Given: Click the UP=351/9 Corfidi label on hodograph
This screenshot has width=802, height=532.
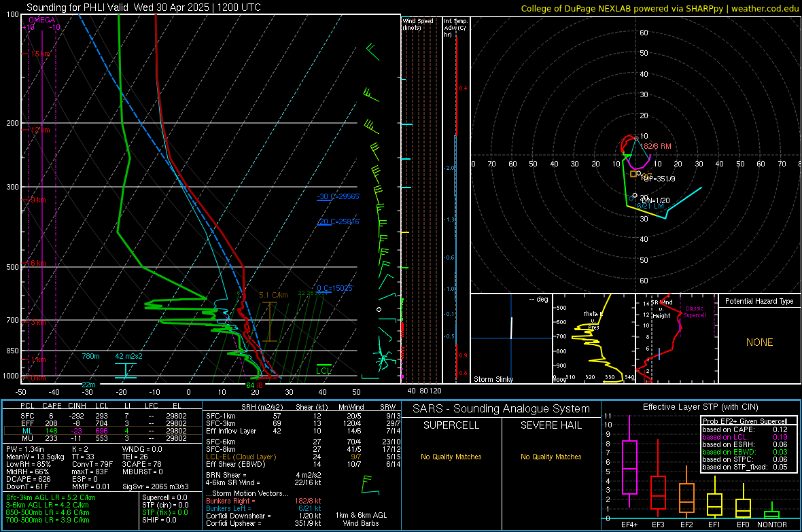Looking at the screenshot, I should (660, 179).
